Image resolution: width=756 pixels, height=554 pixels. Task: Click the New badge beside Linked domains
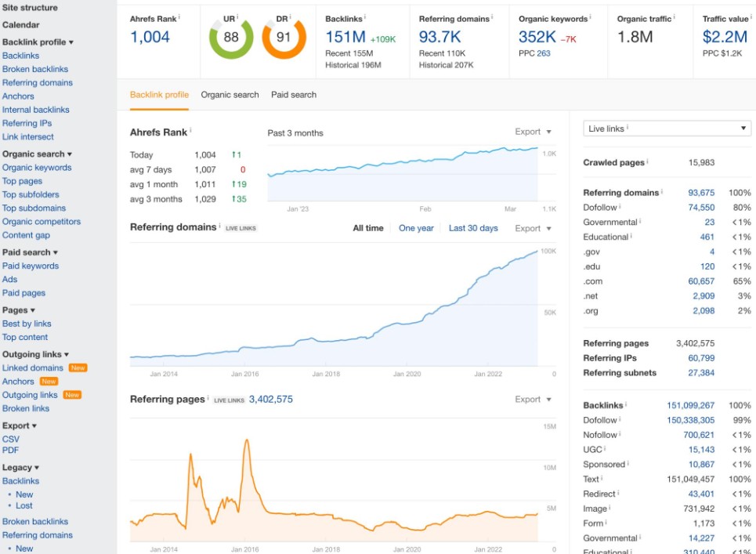tap(78, 368)
